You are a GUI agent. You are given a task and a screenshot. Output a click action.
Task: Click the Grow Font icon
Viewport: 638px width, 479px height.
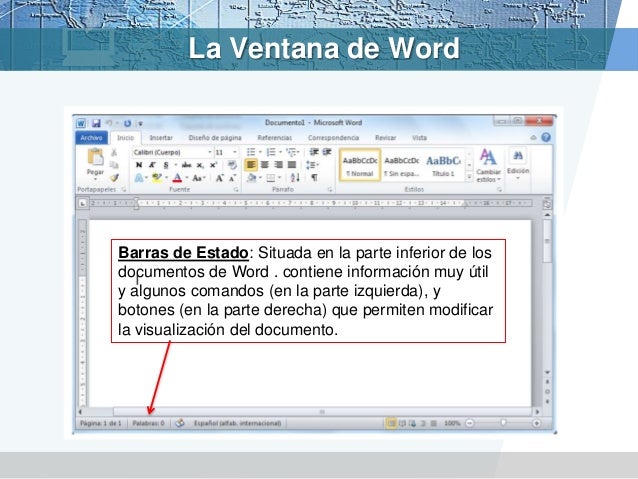[x=219, y=178]
